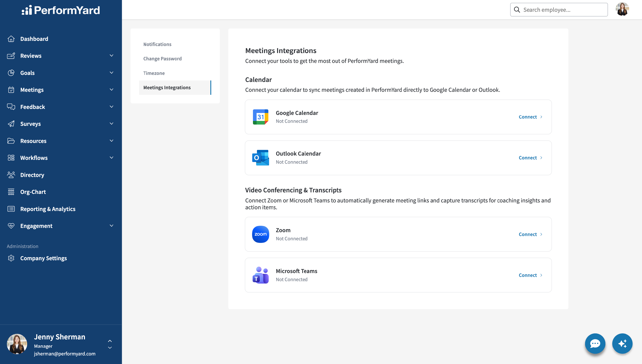Screen dimensions: 642x364
Task: Click the Directory people icon
Action: [x=11, y=175]
